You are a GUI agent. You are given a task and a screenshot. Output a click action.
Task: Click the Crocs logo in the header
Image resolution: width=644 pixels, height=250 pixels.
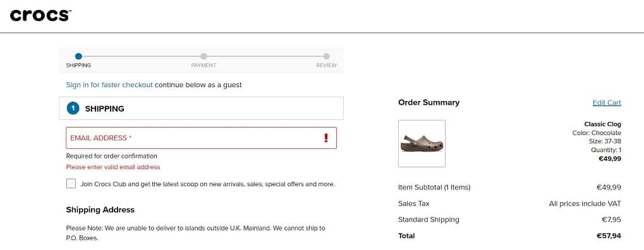point(40,16)
